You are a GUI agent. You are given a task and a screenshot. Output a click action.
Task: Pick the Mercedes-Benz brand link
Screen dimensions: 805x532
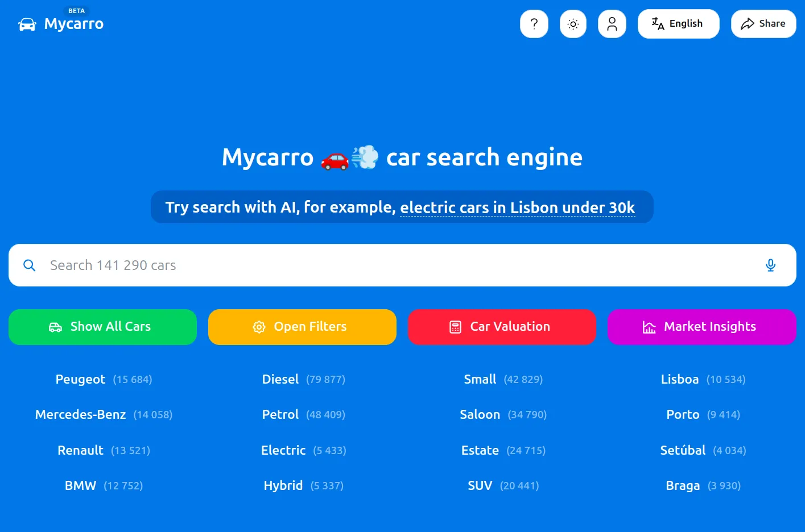click(81, 414)
